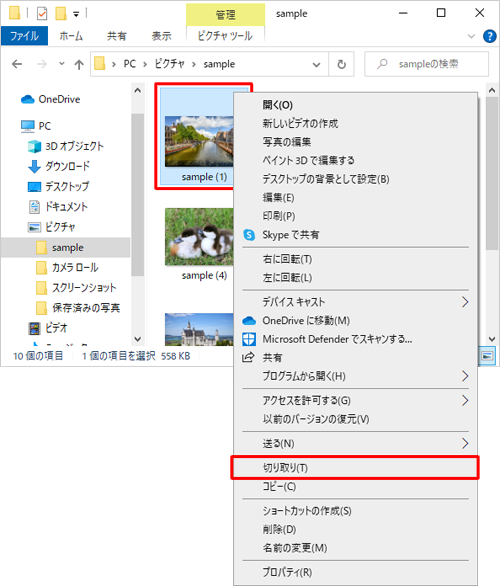Open the address bar history dropdown
Image resolution: width=500 pixels, height=586 pixels.
point(317,65)
